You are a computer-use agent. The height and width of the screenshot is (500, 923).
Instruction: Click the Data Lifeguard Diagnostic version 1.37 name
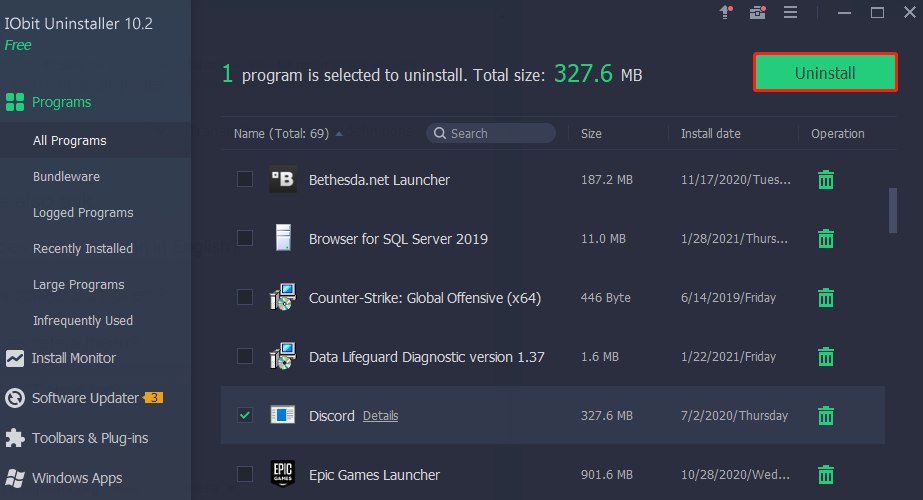[427, 357]
